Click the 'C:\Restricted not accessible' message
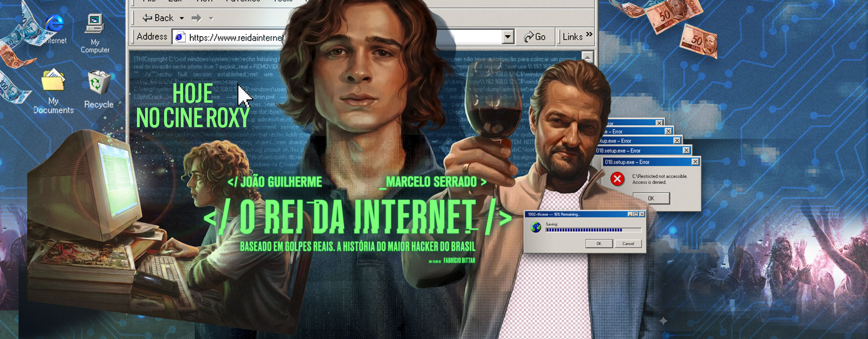The image size is (868, 339). point(660,177)
